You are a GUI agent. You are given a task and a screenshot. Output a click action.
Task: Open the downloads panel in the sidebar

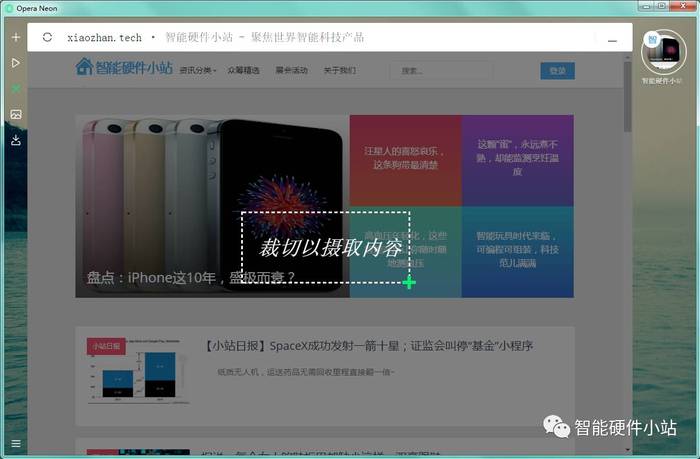tap(16, 140)
